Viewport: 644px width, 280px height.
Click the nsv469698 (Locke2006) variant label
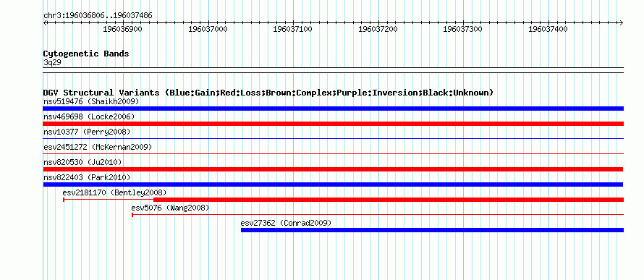click(x=89, y=116)
